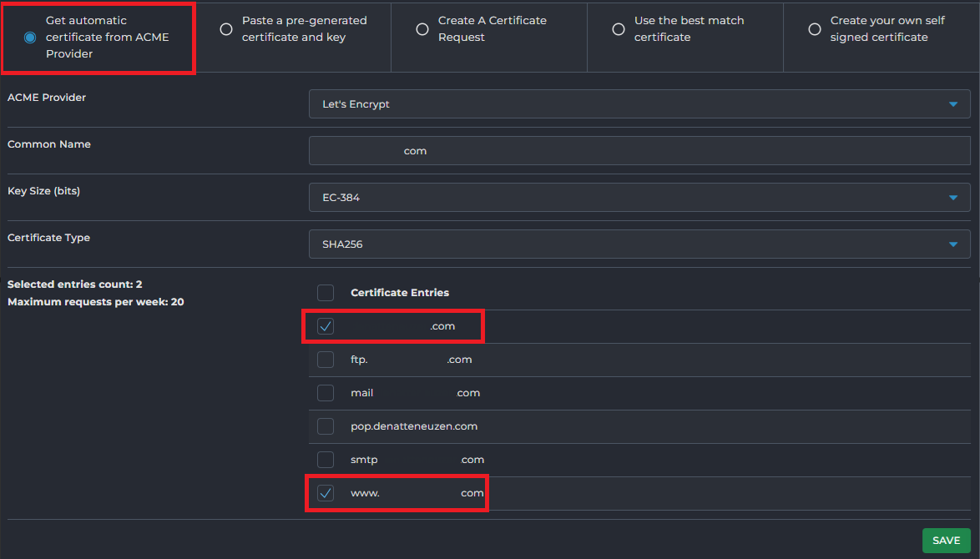
Task: Choose Paste a pre-generated certificate and key
Action: [226, 29]
